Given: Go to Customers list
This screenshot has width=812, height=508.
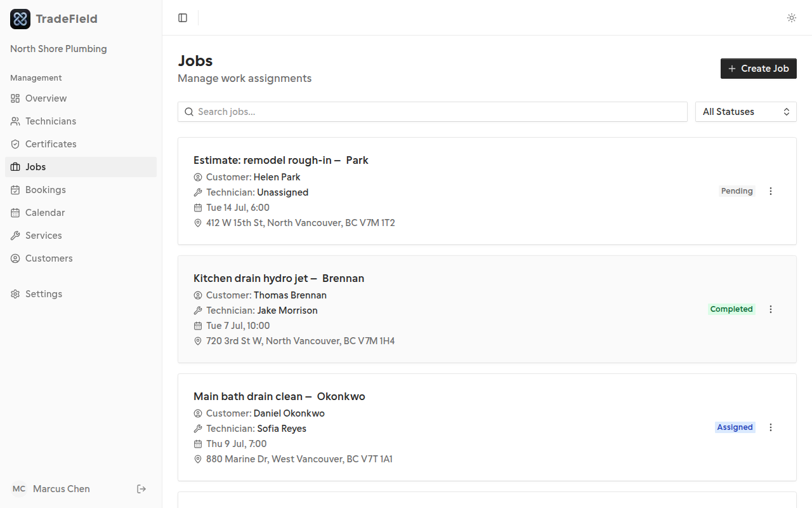Looking at the screenshot, I should [x=81, y=258].
